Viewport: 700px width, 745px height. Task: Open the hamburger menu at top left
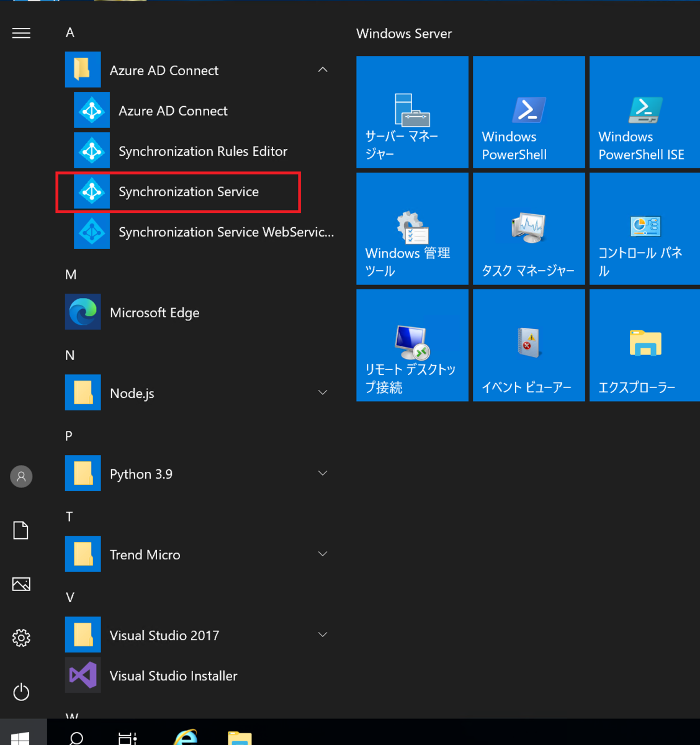(x=21, y=33)
